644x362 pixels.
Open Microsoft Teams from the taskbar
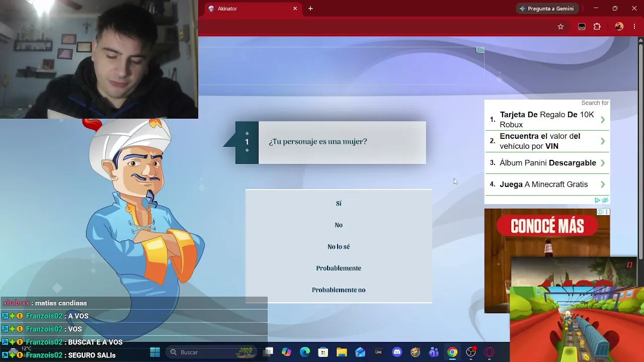(434, 352)
